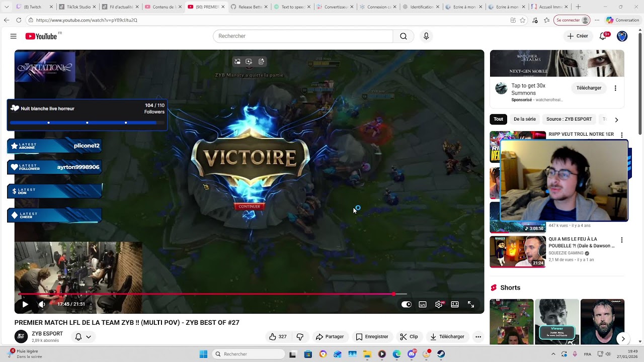Viewport: 644px width, 362px height.
Task: Open Steam from the taskbar
Action: tap(441, 354)
